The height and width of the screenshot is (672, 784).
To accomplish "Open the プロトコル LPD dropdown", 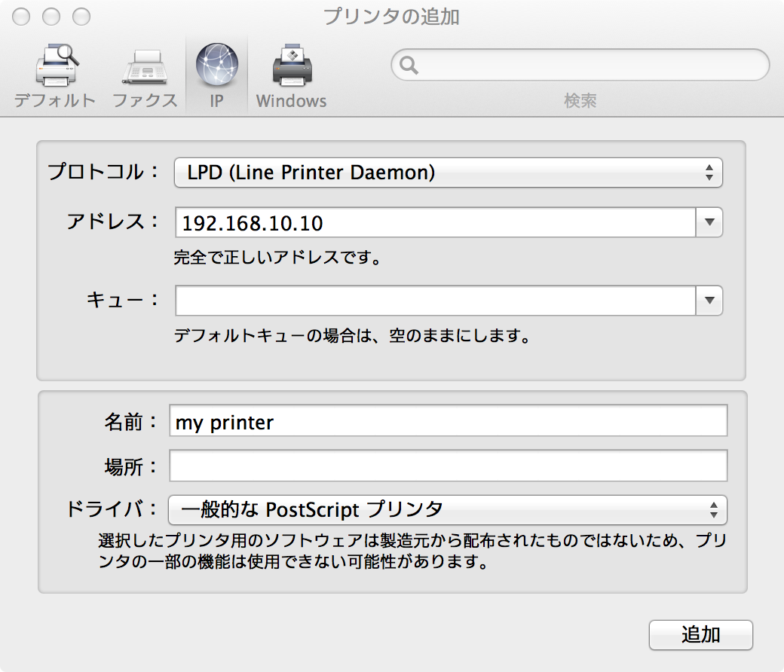I will (x=449, y=173).
